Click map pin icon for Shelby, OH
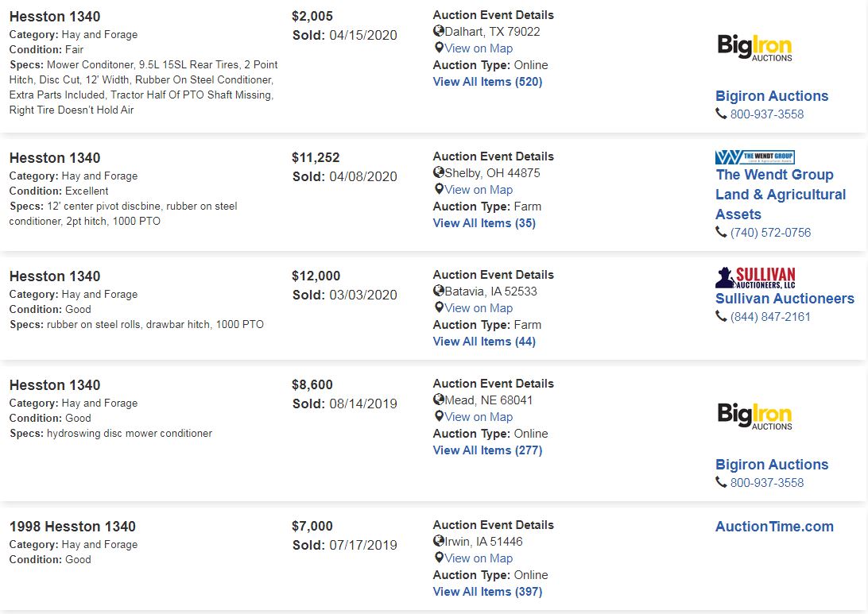Screen dimensions: 868x614 pos(439,189)
